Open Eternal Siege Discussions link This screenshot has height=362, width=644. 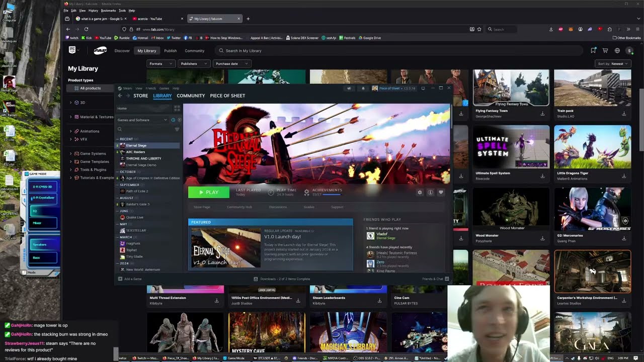(278, 207)
